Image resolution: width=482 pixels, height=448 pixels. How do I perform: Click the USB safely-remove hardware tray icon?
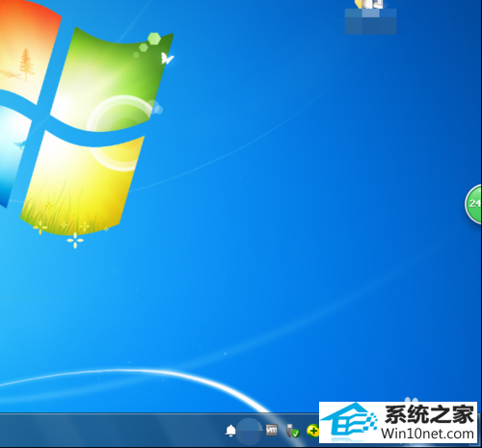tap(292, 431)
